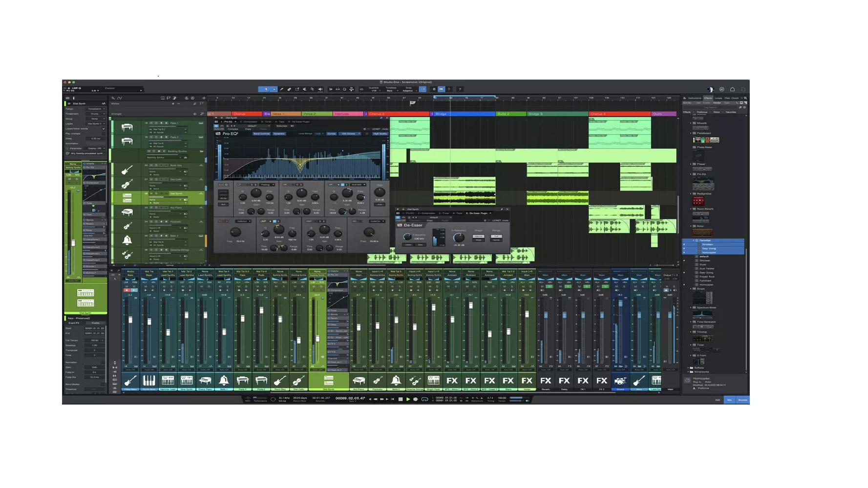This screenshot has height=488, width=868.
Task: Click Compare in Pro EQ header
Action: pos(233,129)
